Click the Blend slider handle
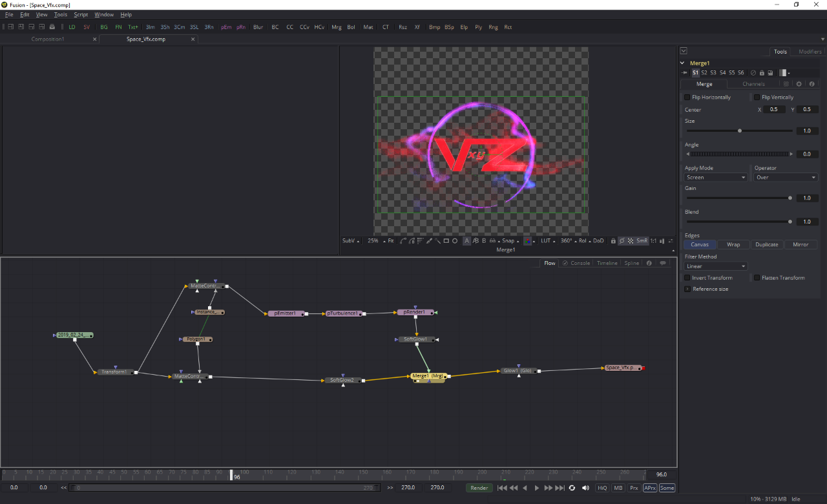Image resolution: width=827 pixels, height=504 pixels. (790, 222)
